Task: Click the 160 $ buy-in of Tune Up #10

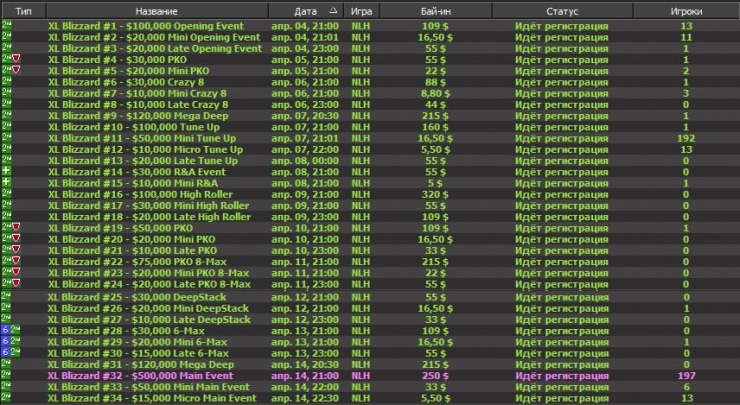Action: click(x=435, y=127)
